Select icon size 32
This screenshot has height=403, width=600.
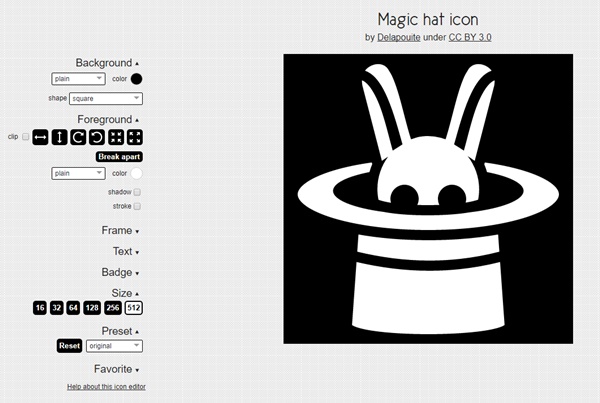(x=57, y=308)
